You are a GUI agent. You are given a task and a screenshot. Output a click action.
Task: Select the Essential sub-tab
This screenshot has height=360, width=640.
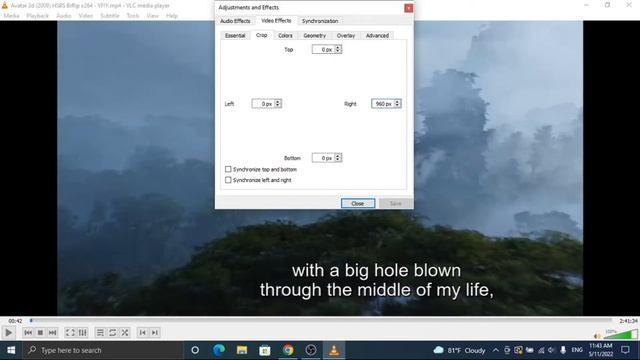pos(235,36)
